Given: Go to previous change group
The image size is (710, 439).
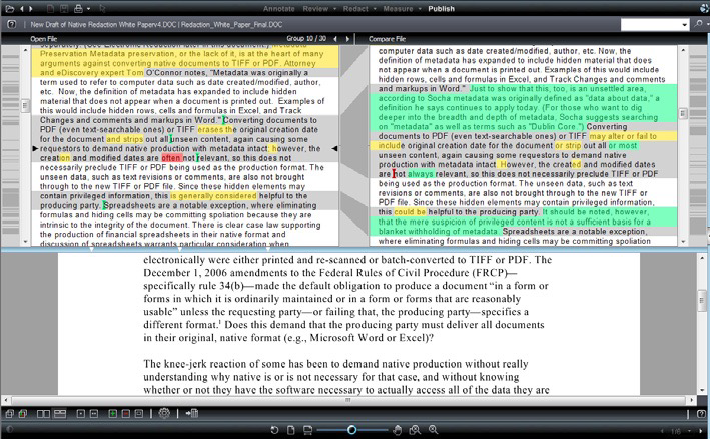Looking at the screenshot, I should [x=335, y=39].
